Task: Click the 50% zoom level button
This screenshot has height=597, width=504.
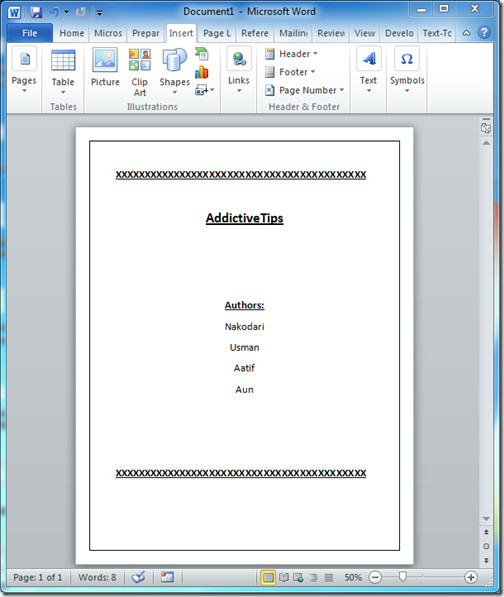Action: pyautogui.click(x=353, y=577)
